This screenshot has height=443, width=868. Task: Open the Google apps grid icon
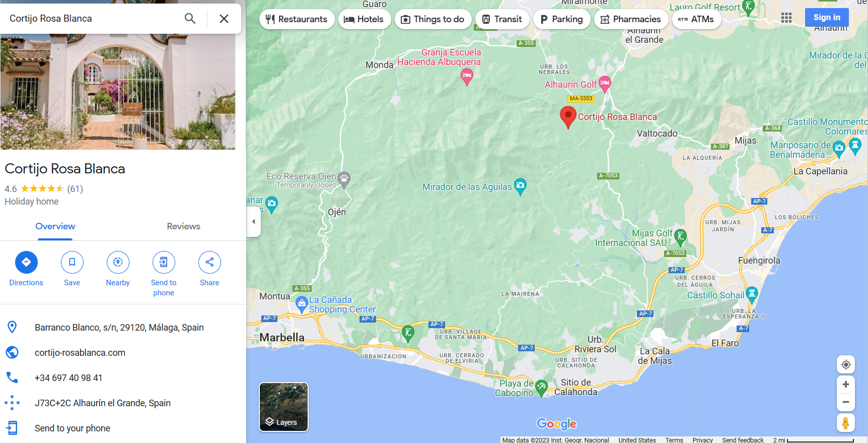786,18
